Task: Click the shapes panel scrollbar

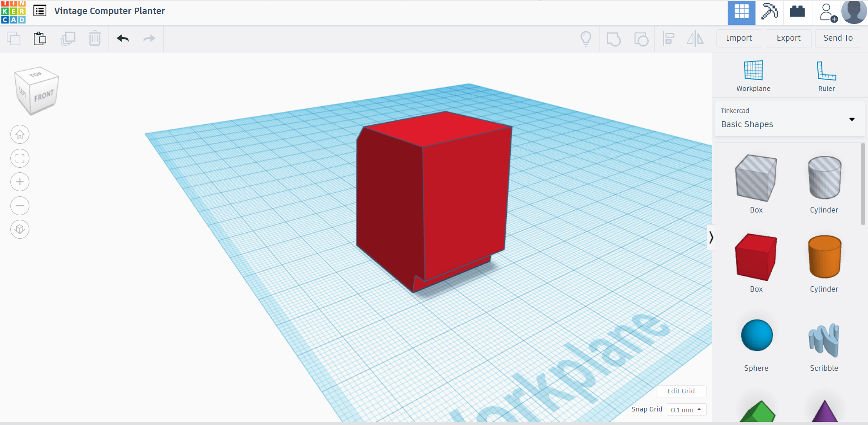Action: [x=863, y=183]
